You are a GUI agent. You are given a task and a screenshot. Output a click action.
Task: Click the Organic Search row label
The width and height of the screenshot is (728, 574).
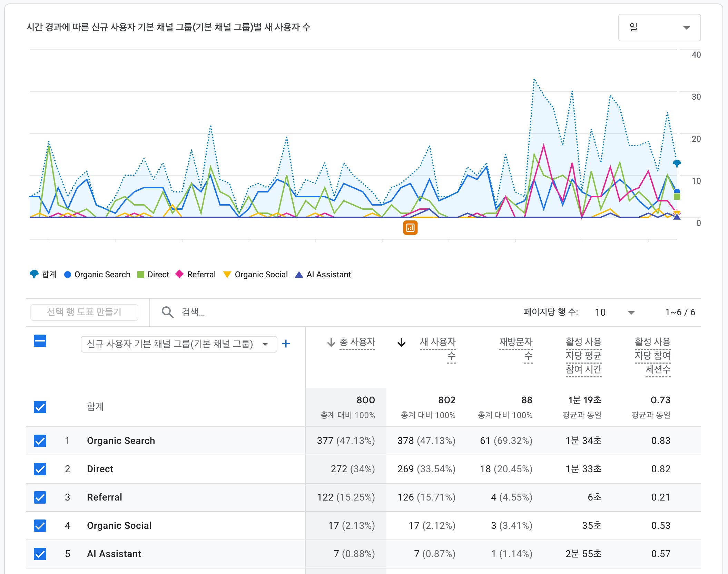click(121, 441)
